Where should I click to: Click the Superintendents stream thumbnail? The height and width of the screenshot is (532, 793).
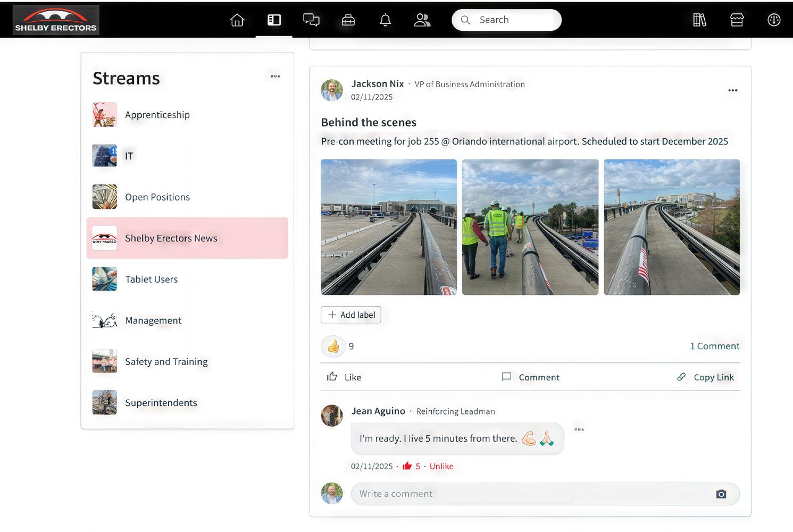[x=104, y=403]
